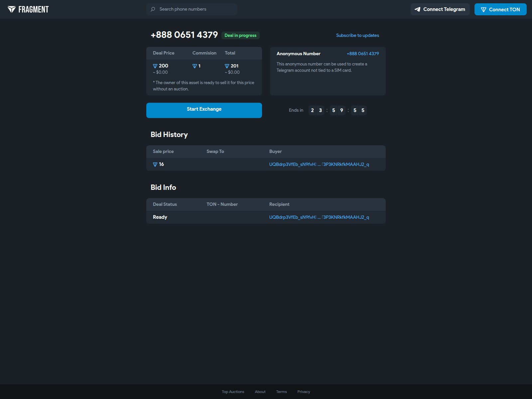Click the TON icon beside bid price 16
Screen dimensions: 532x399
155,164
